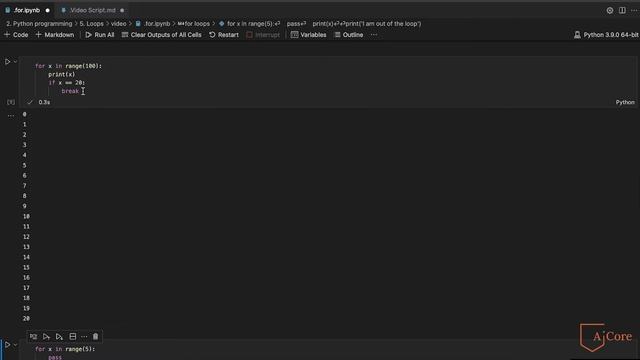Open the notebook Outline
Viewport: 640px width, 360px height.
pyautogui.click(x=349, y=35)
